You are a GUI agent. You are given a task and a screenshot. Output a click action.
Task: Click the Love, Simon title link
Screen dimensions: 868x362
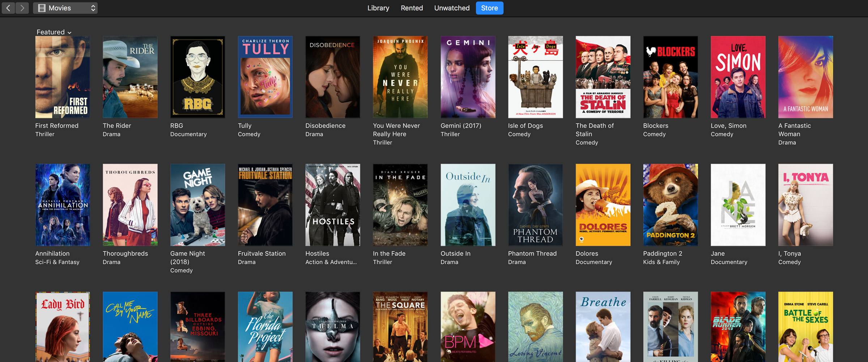click(x=728, y=126)
